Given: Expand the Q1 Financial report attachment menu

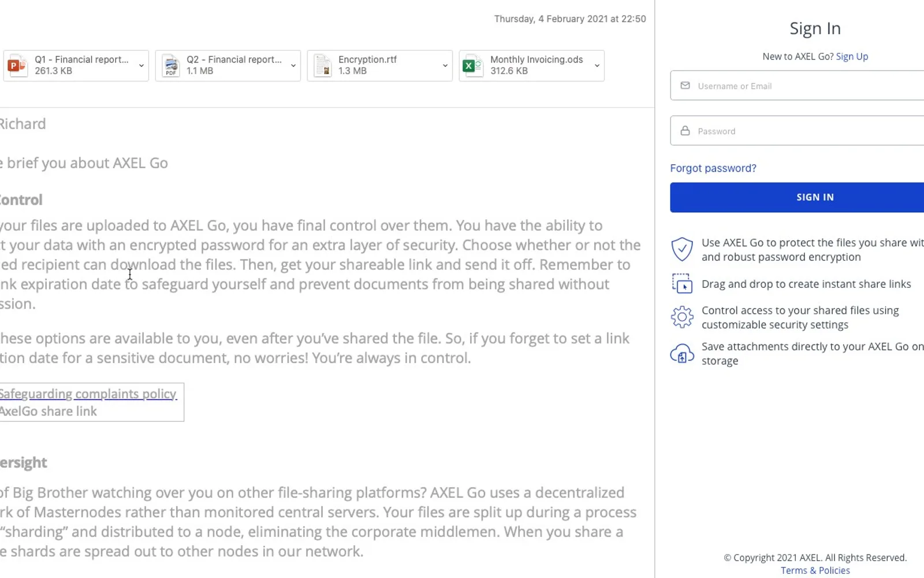Looking at the screenshot, I should tap(141, 65).
